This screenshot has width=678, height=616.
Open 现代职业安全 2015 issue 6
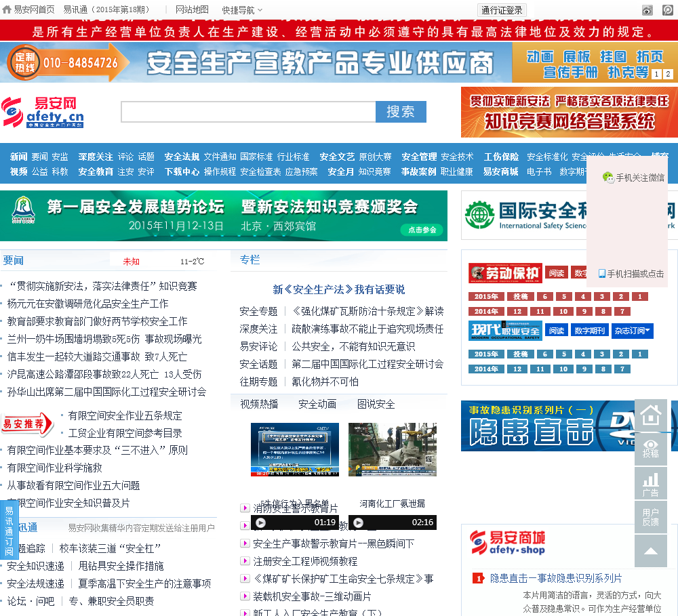545,354
